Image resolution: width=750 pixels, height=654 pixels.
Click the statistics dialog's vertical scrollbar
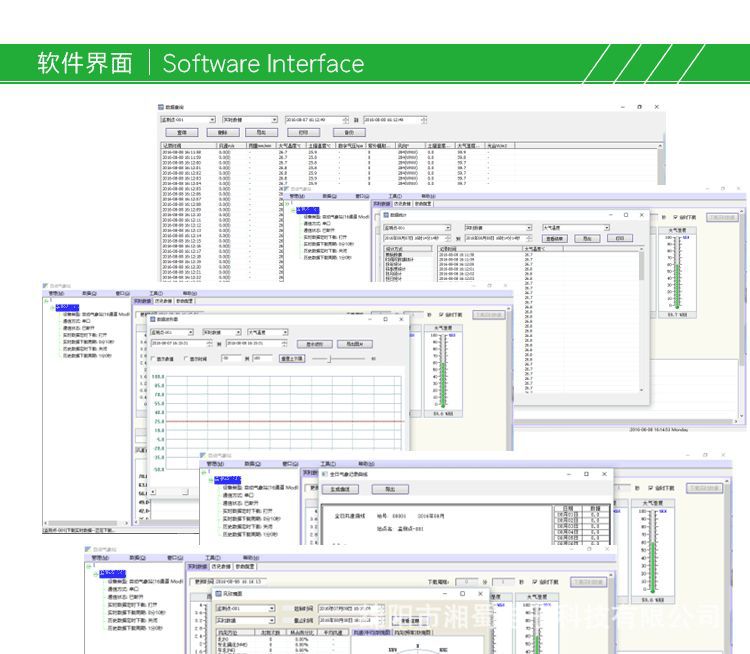point(641,321)
